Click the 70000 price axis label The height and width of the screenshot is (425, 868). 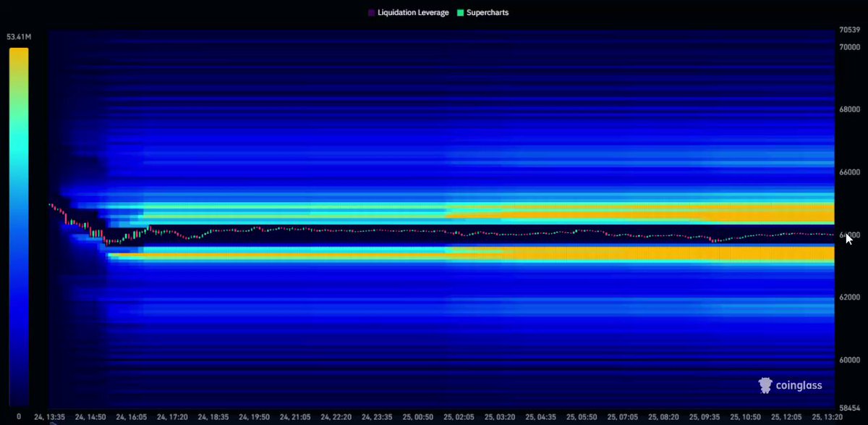[848, 47]
